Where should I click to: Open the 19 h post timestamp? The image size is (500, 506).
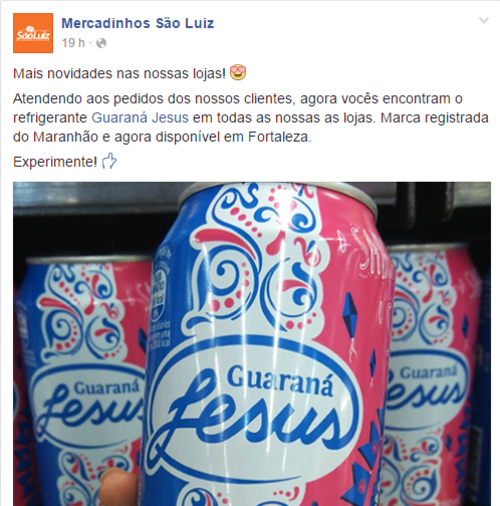73,43
